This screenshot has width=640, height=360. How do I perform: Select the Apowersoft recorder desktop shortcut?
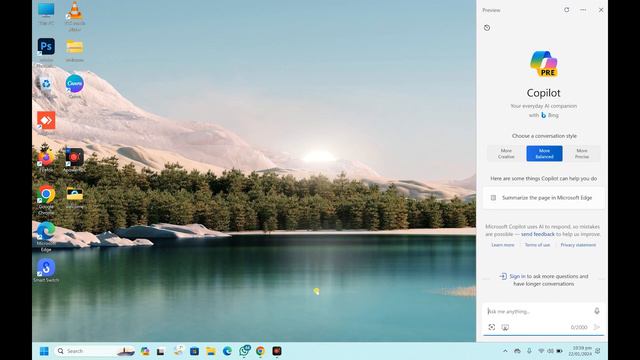(74, 160)
